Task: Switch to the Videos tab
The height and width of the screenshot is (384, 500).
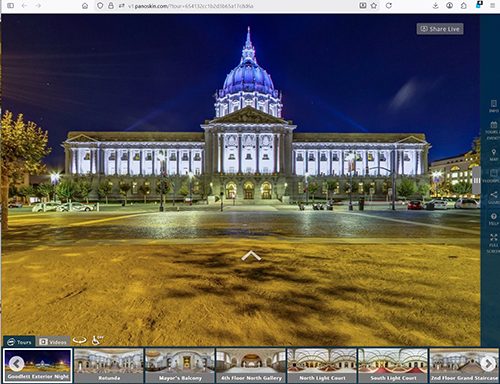Action: (53, 342)
